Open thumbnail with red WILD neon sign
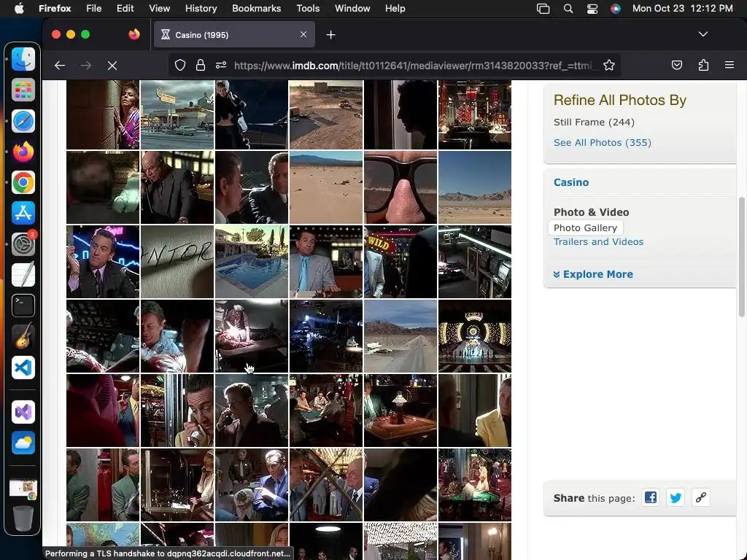Screen dimensions: 747x560 (400, 262)
